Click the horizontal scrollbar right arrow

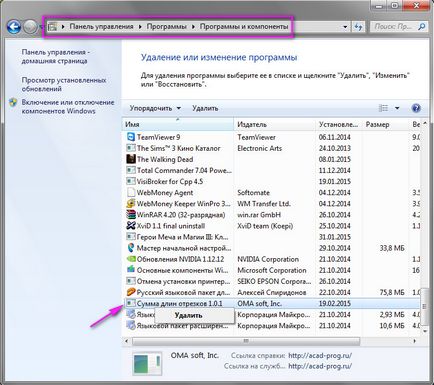tap(415, 341)
